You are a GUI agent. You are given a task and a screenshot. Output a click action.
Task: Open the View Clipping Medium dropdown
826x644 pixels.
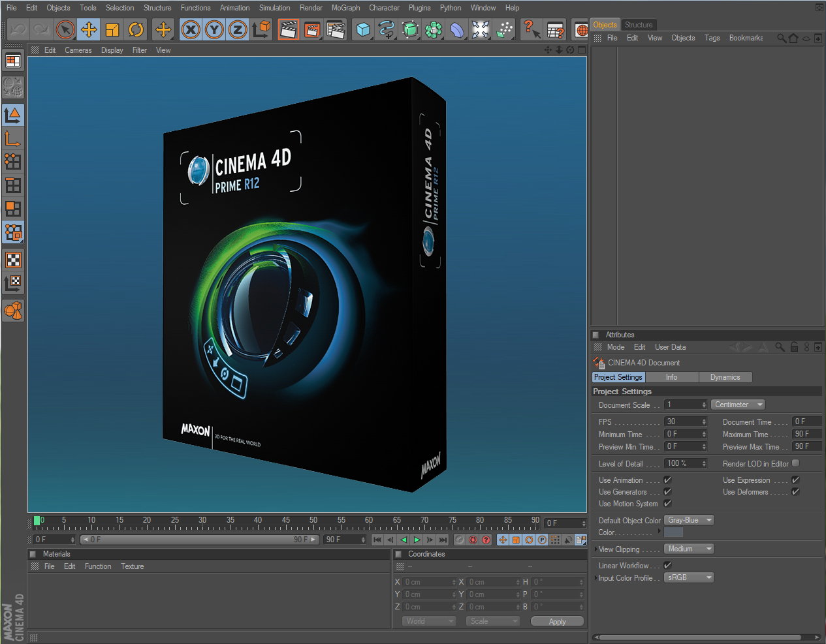(689, 549)
